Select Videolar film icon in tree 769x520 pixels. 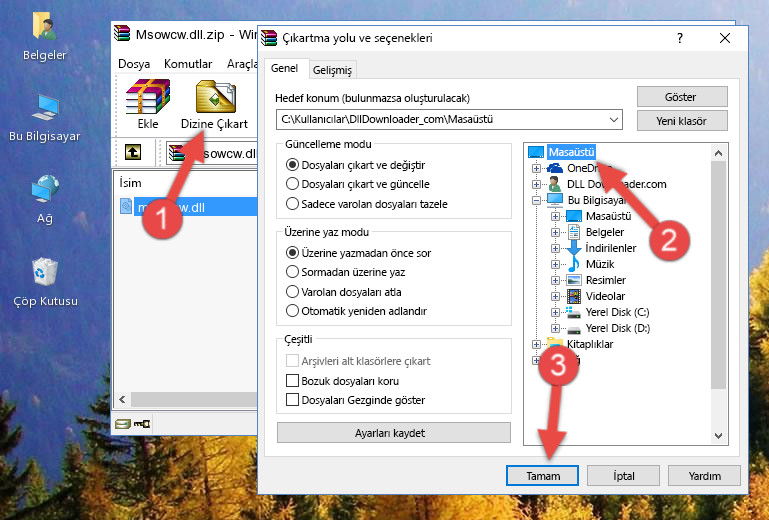pos(574,296)
